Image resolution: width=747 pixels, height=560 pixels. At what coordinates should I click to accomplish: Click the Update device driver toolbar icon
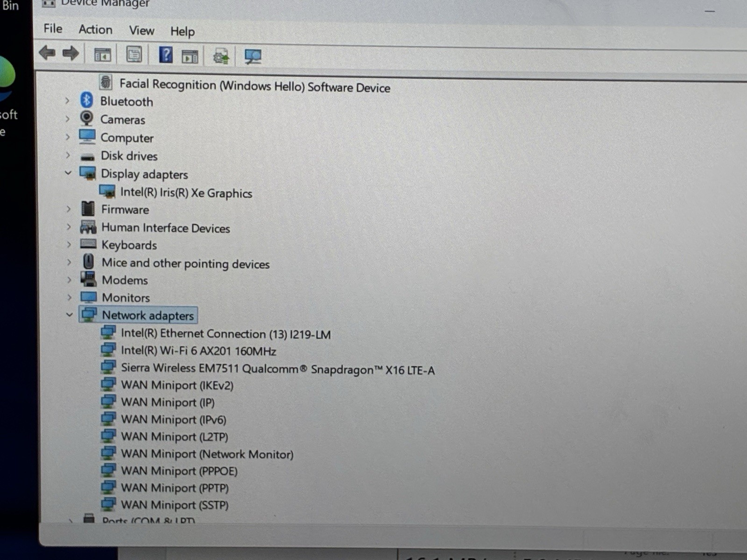pos(221,56)
